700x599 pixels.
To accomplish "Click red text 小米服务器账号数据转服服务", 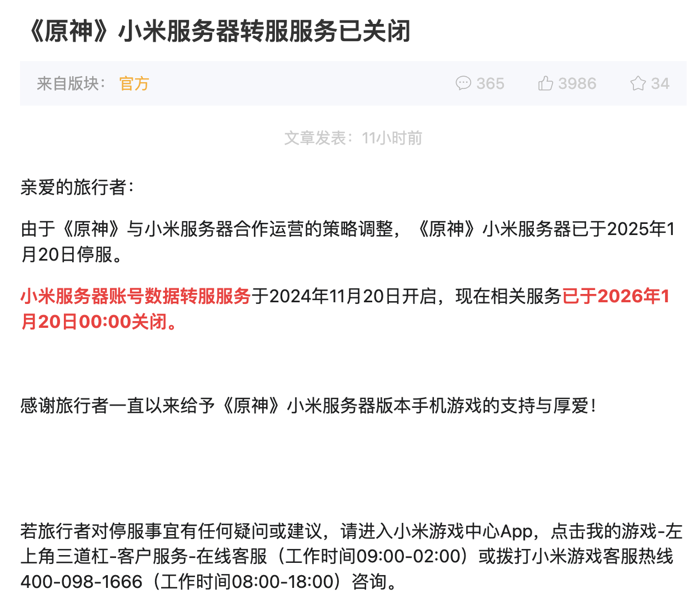I will [136, 296].
